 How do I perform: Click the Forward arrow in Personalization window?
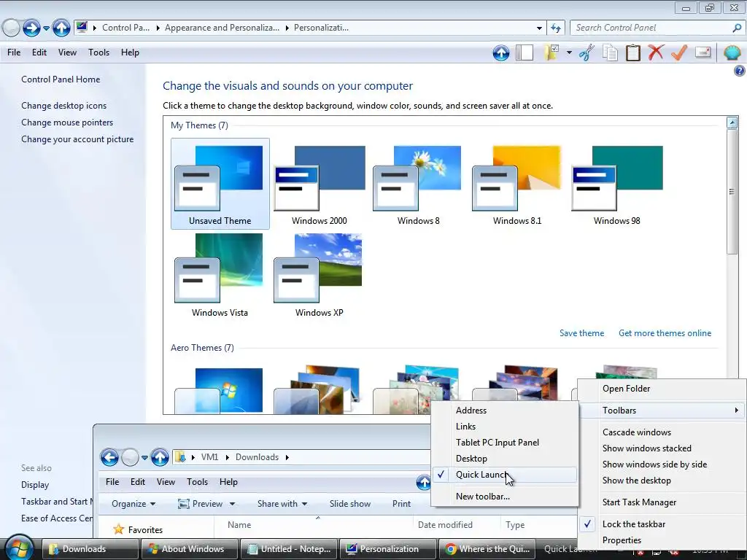[31, 28]
